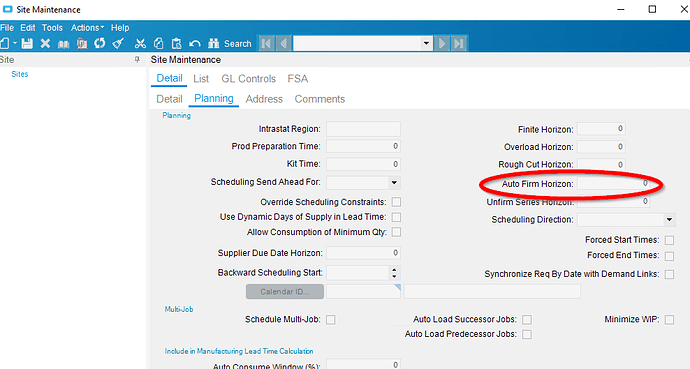Toggle the Forced Start Times checkbox

(669, 240)
